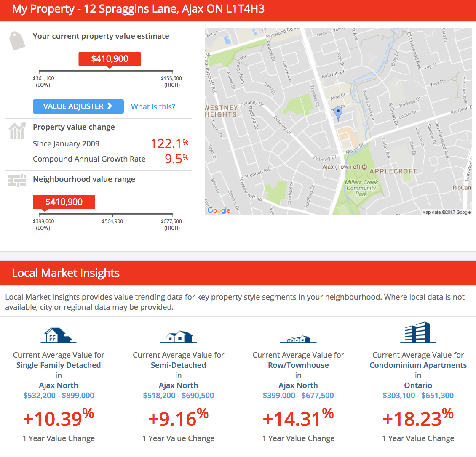The image size is (476, 457).
Task: Click the +9.16% value change
Action: 179,418
